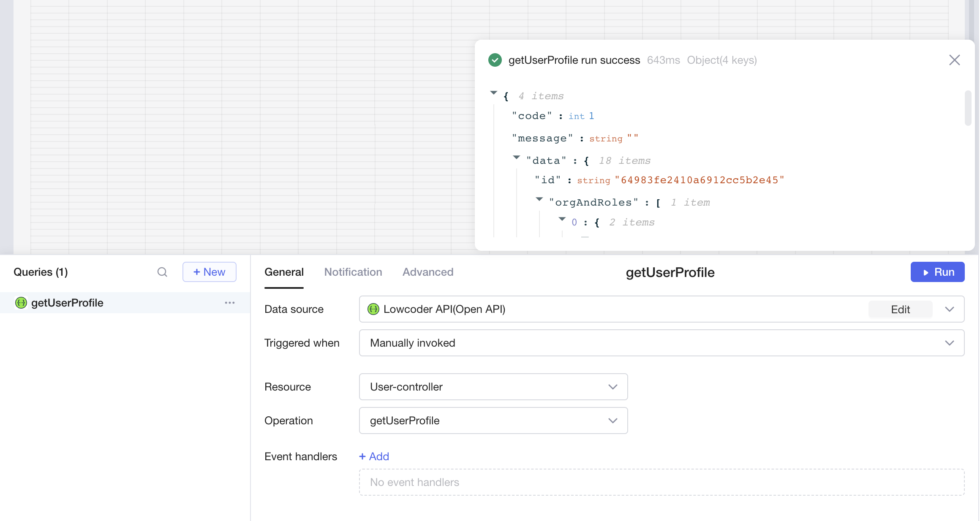Click the search queries magnifier icon
Screen dimensions: 980x521
click(162, 272)
